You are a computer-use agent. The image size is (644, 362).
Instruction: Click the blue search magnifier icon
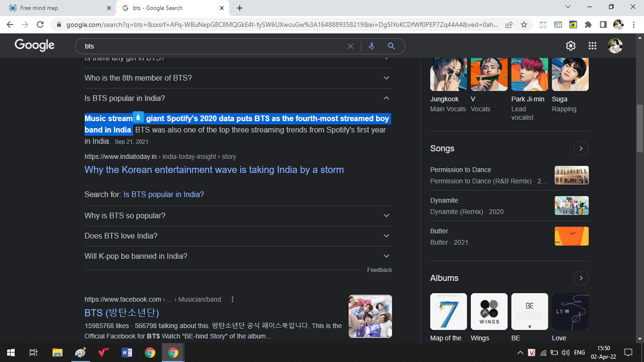[391, 46]
